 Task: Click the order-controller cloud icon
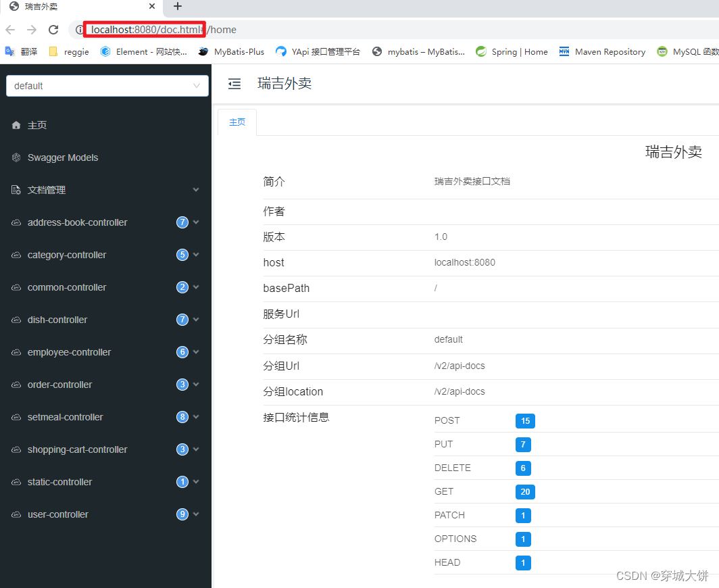tap(16, 385)
